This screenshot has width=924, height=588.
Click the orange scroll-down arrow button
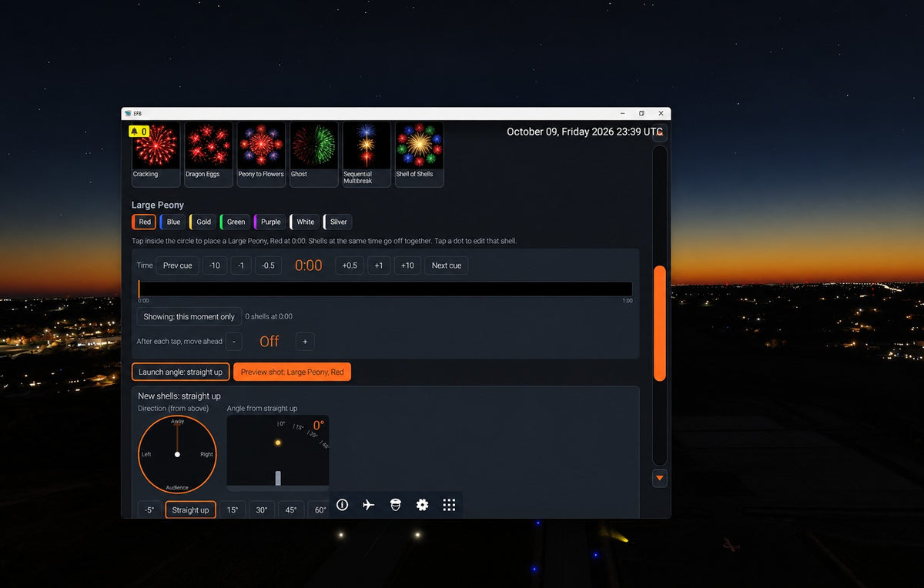[x=659, y=478]
